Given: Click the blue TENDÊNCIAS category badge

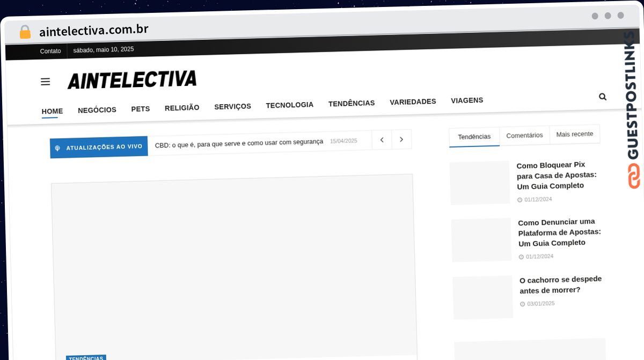Looking at the screenshot, I should coord(86,357).
